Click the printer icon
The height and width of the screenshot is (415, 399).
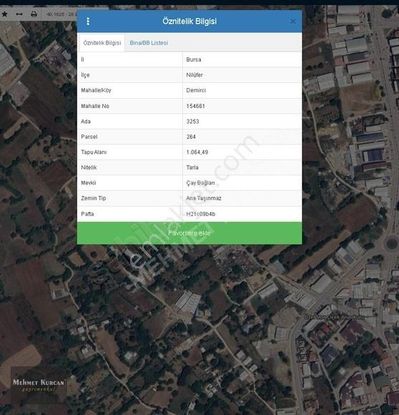(x=34, y=14)
